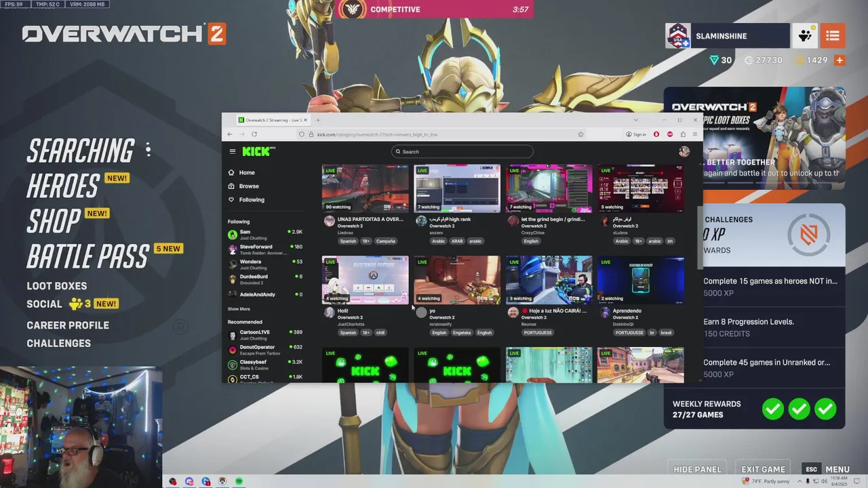Click the chill tag under JustCharlotte stream
Viewport: 868px width, 488px height.
[x=380, y=332]
